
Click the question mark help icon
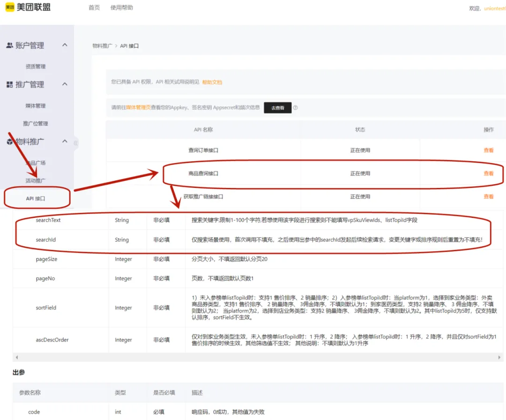[x=295, y=108]
